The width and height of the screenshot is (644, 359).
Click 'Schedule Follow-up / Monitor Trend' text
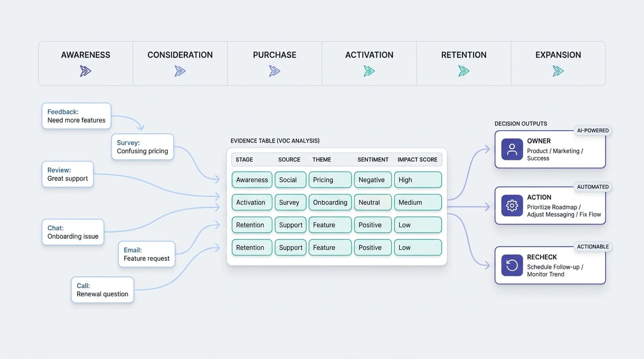tap(555, 271)
